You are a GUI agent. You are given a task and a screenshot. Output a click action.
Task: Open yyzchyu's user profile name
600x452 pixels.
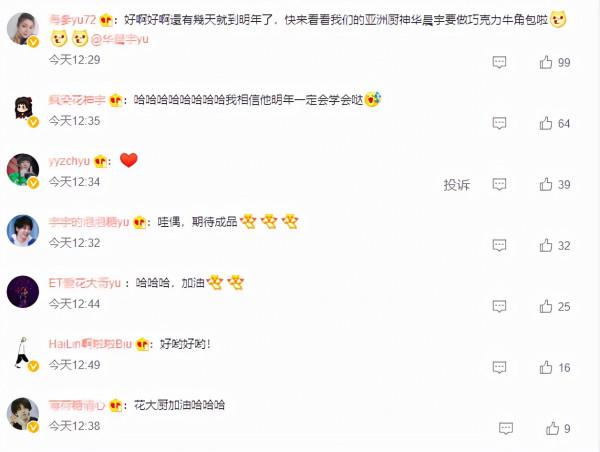point(69,161)
